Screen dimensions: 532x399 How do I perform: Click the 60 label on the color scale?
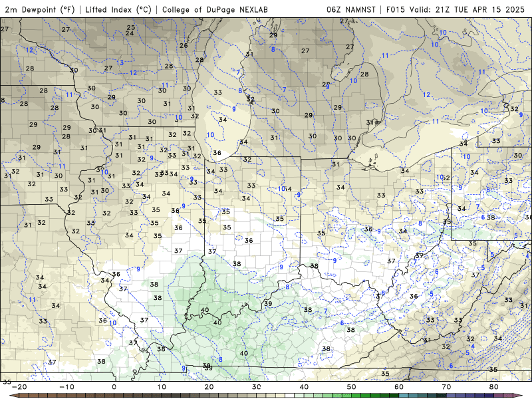(399, 387)
